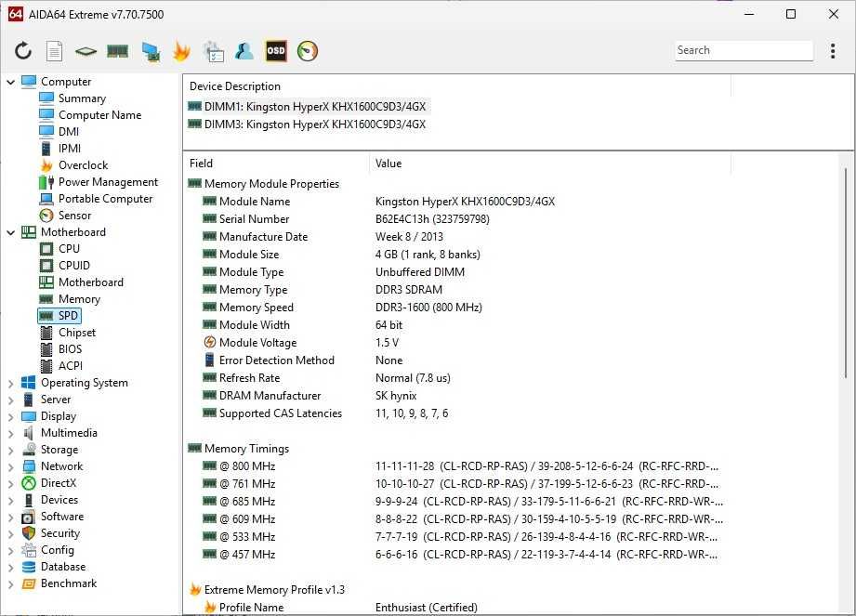Open the Chipset page
The height and width of the screenshot is (616, 856).
click(77, 333)
